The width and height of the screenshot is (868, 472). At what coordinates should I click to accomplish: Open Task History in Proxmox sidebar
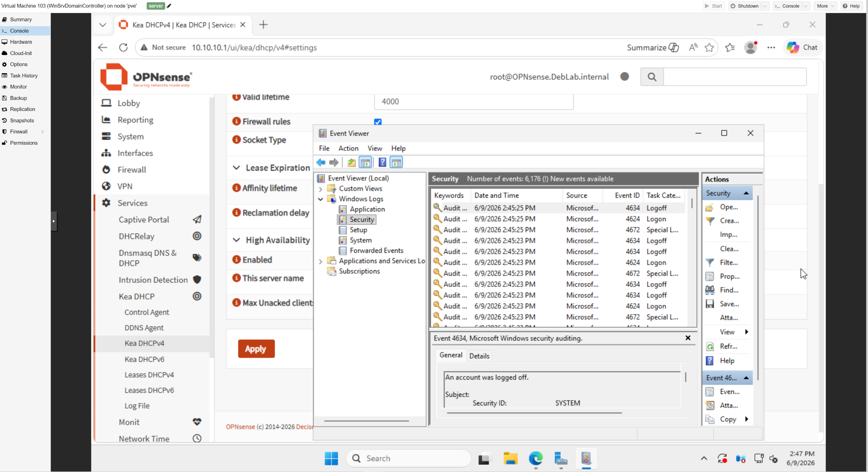[x=24, y=76]
